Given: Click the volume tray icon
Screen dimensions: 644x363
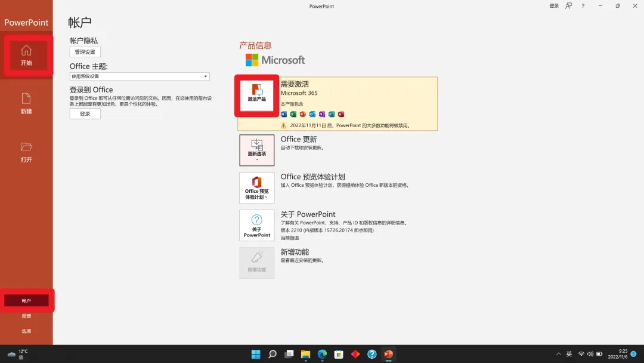Looking at the screenshot, I should 590,354.
